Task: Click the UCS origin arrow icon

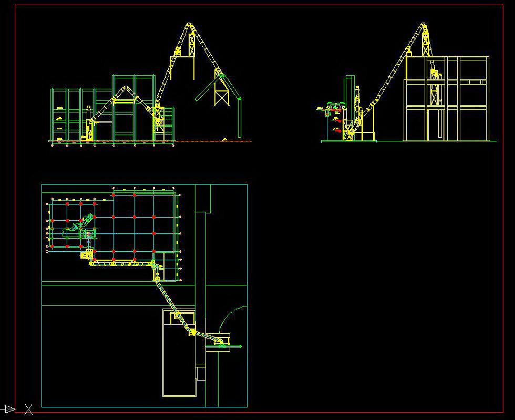Action: [x=9, y=409]
